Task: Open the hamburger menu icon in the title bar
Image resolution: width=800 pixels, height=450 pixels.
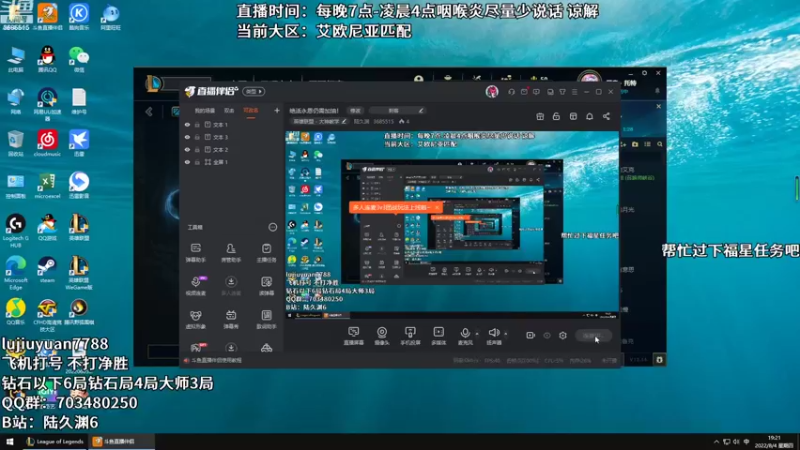Action: coord(574,92)
